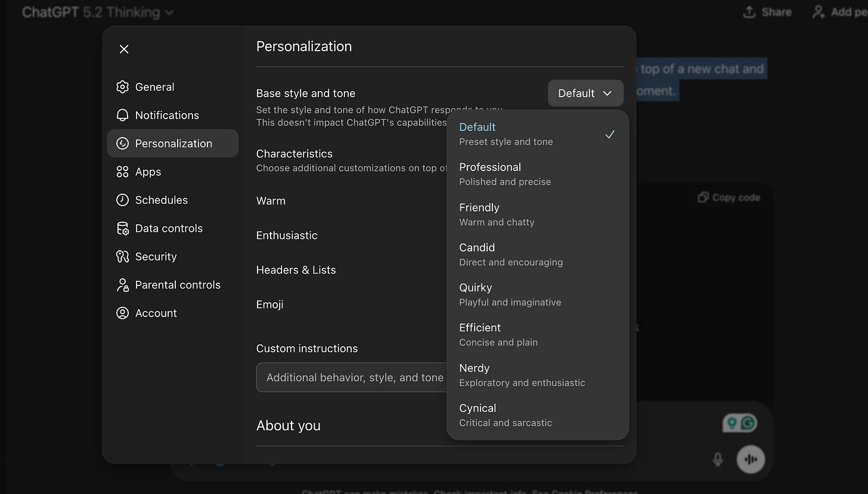
Task: Click the Emoji characteristic label
Action: coord(270,305)
